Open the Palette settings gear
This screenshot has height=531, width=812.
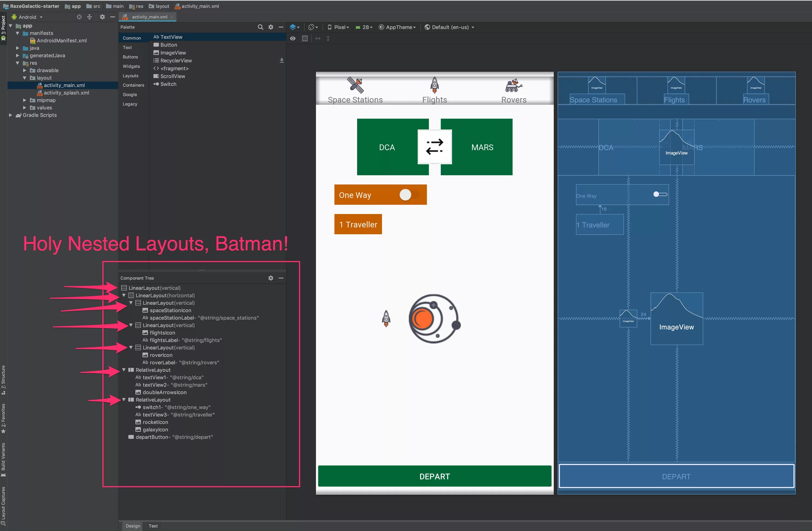(271, 27)
